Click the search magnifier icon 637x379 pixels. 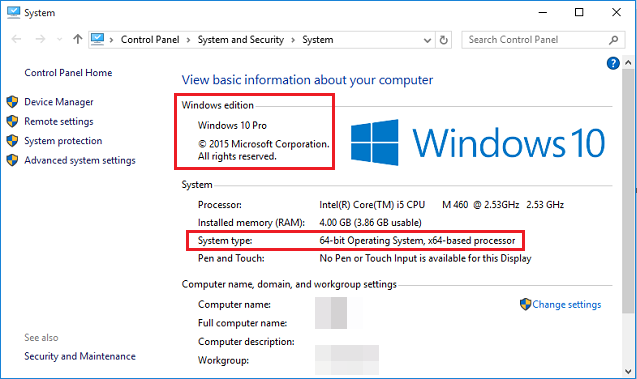tap(613, 40)
